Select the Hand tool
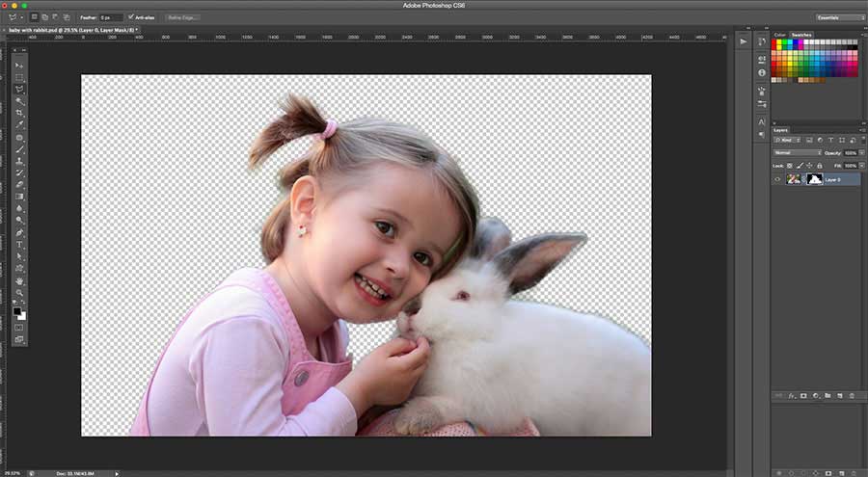Screen dimensions: 868x477 (x=19, y=280)
